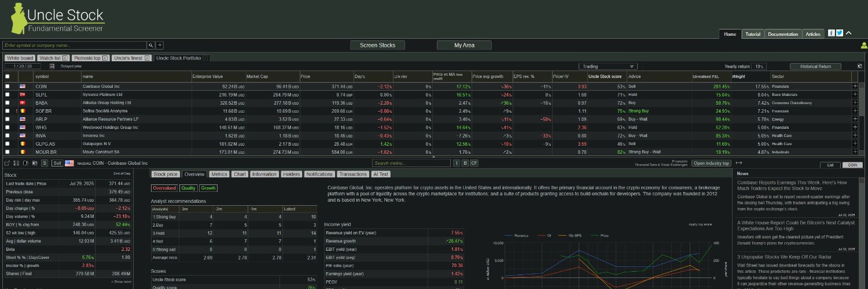
Task: Click the S icon button beside Sell
Action: click(x=45, y=163)
